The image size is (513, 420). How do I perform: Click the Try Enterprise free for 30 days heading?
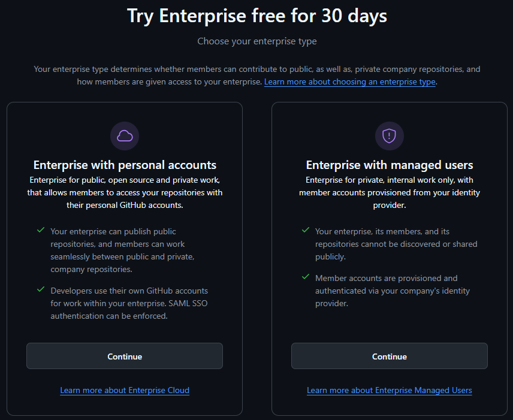pos(256,16)
